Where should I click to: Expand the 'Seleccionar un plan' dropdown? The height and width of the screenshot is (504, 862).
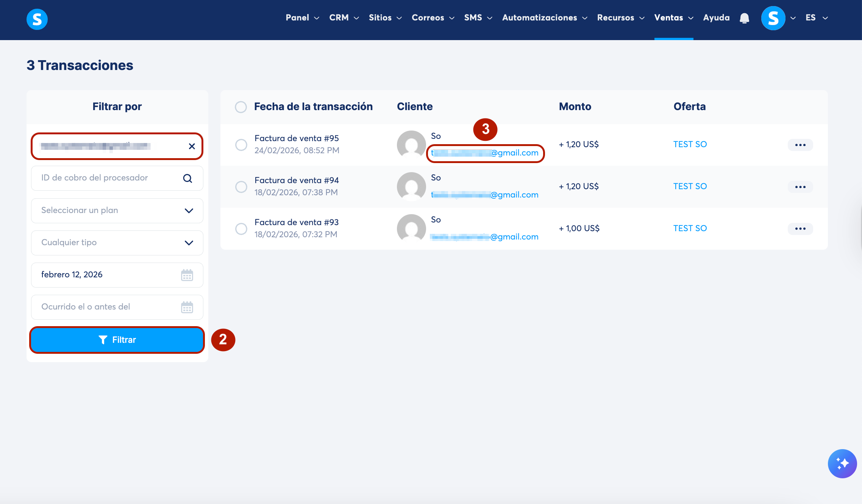click(x=117, y=211)
